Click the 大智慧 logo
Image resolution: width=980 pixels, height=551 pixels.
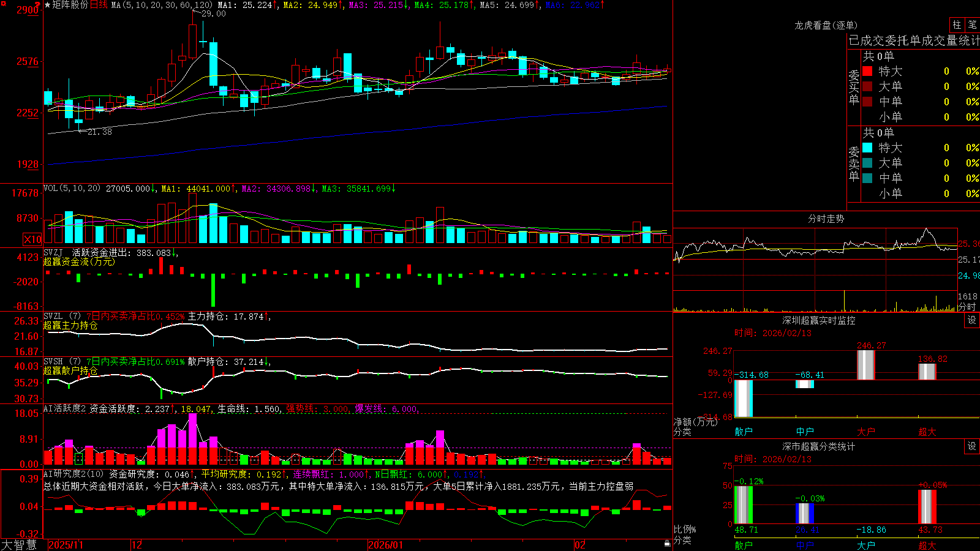point(19,545)
